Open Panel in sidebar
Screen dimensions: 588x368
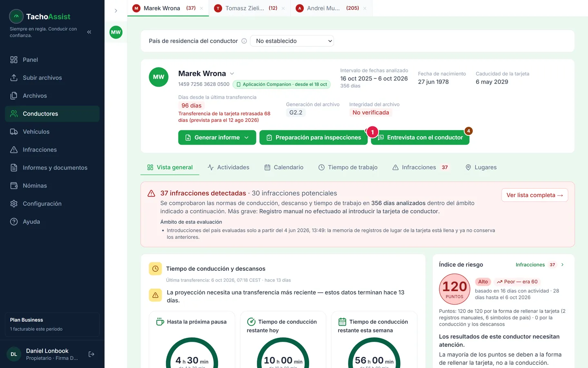pyautogui.click(x=52, y=60)
